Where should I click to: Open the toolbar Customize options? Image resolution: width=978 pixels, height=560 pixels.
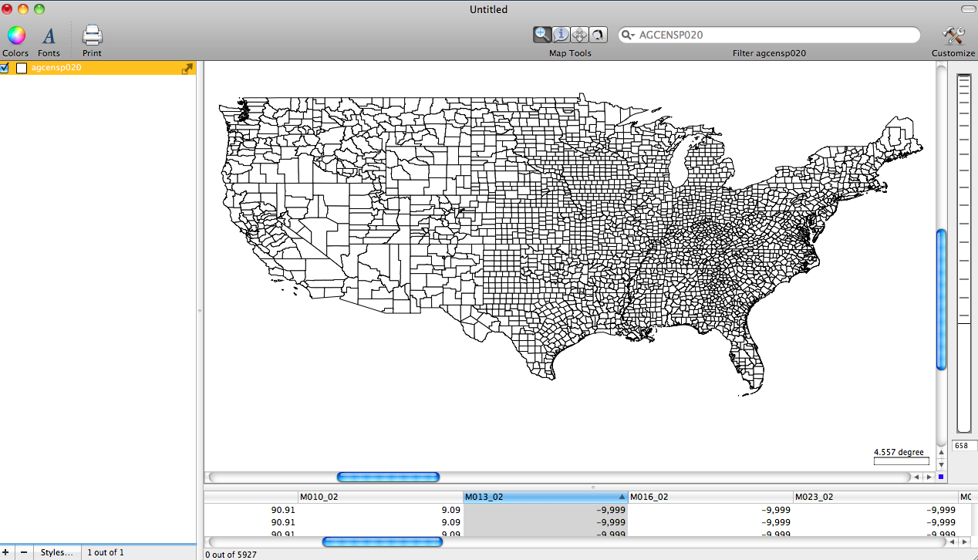pos(952,35)
